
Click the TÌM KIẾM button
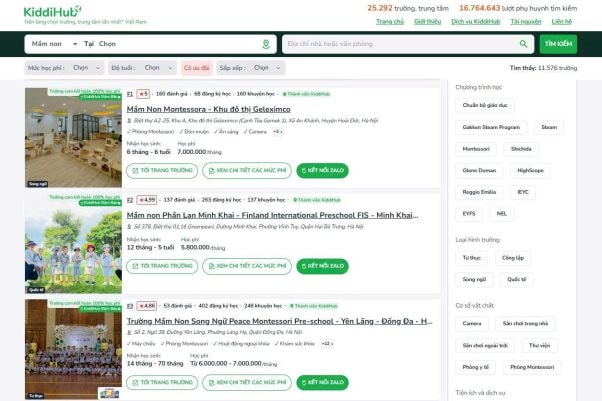coord(558,44)
